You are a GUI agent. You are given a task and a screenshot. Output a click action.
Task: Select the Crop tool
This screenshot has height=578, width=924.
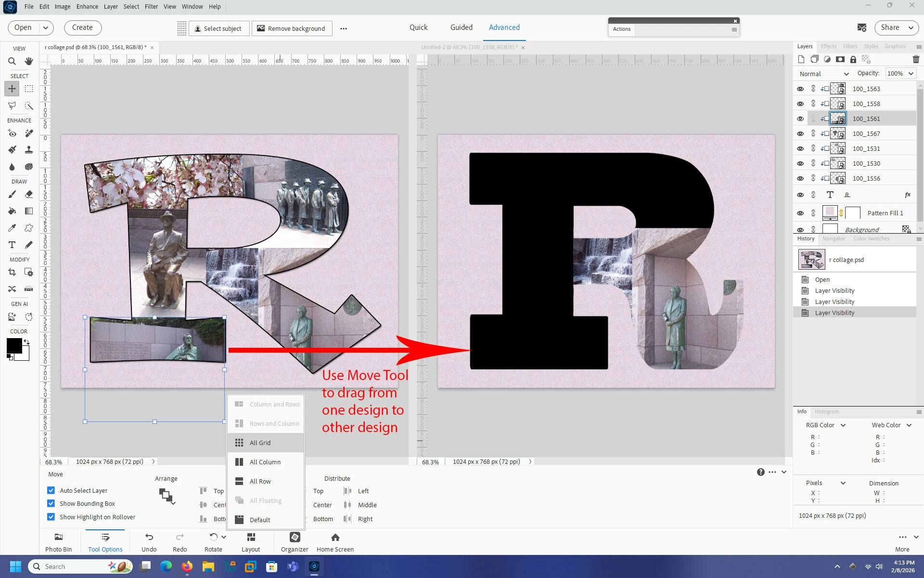12,272
